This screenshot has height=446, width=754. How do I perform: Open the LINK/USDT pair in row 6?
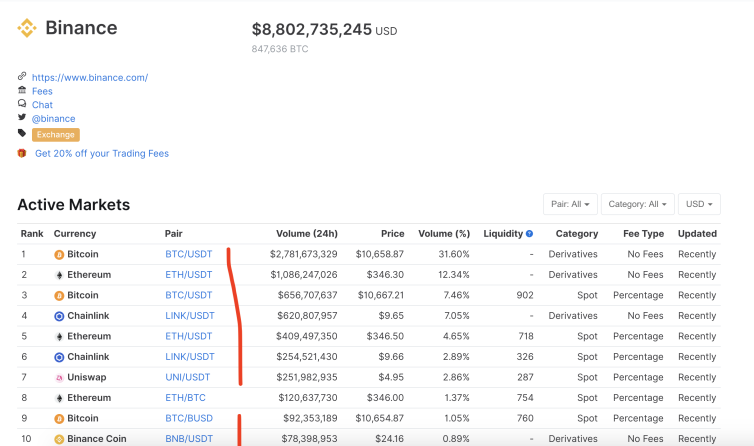coord(190,357)
